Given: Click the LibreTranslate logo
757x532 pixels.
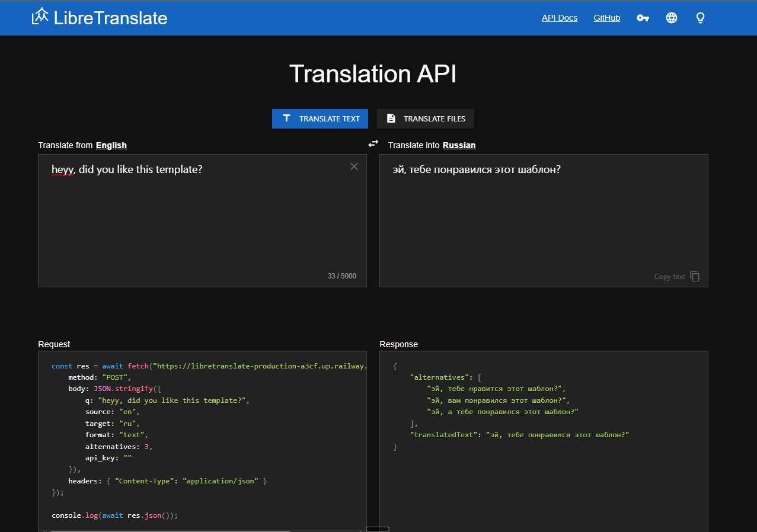Looking at the screenshot, I should [x=98, y=17].
